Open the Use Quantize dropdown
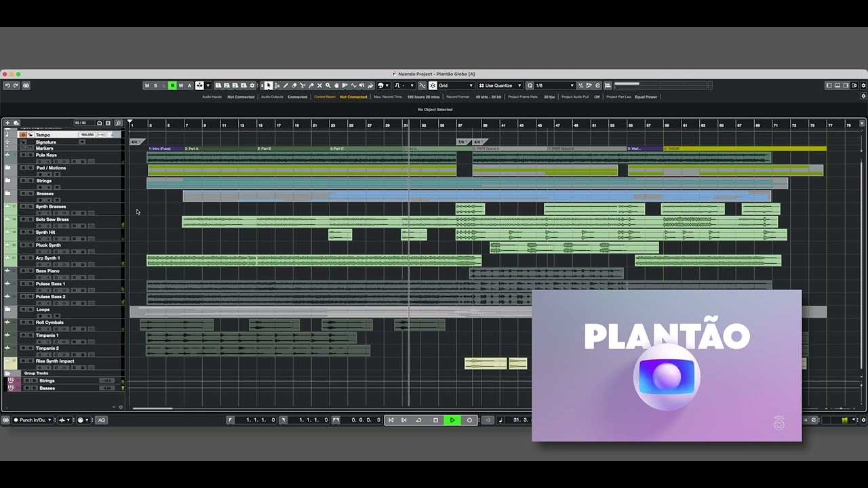Screen dimensions: 868x488 pyautogui.click(x=500, y=85)
